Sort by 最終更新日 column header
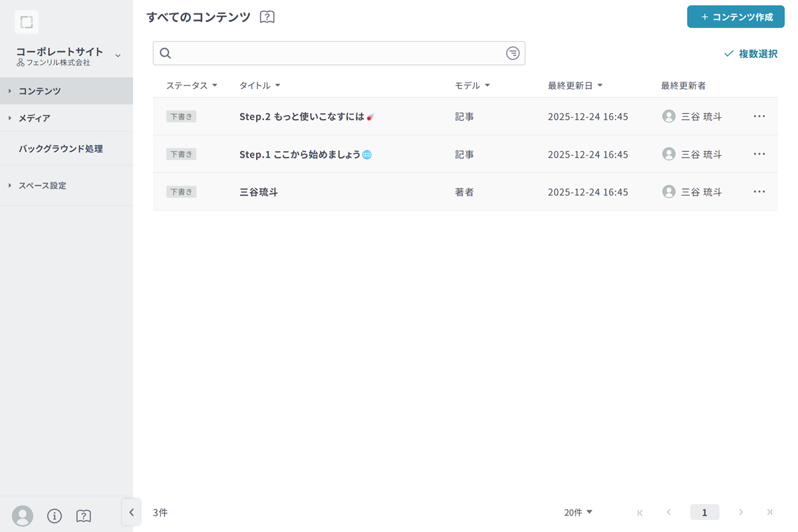 [575, 86]
